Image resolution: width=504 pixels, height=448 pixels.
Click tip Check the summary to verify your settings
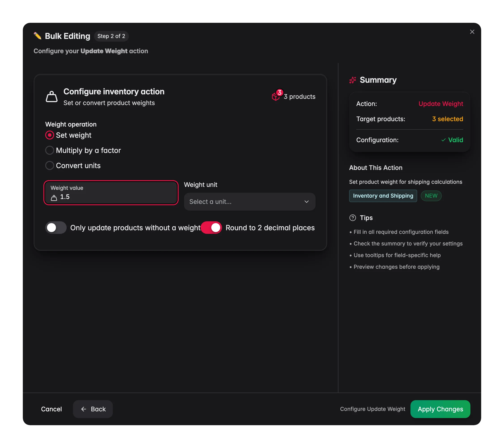pyautogui.click(x=408, y=244)
